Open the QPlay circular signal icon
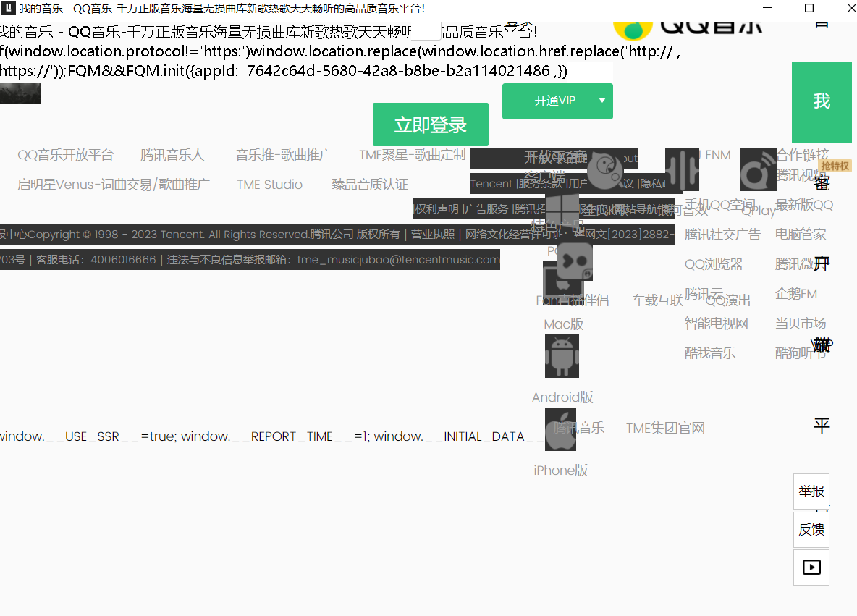The height and width of the screenshot is (616, 857). click(x=758, y=169)
